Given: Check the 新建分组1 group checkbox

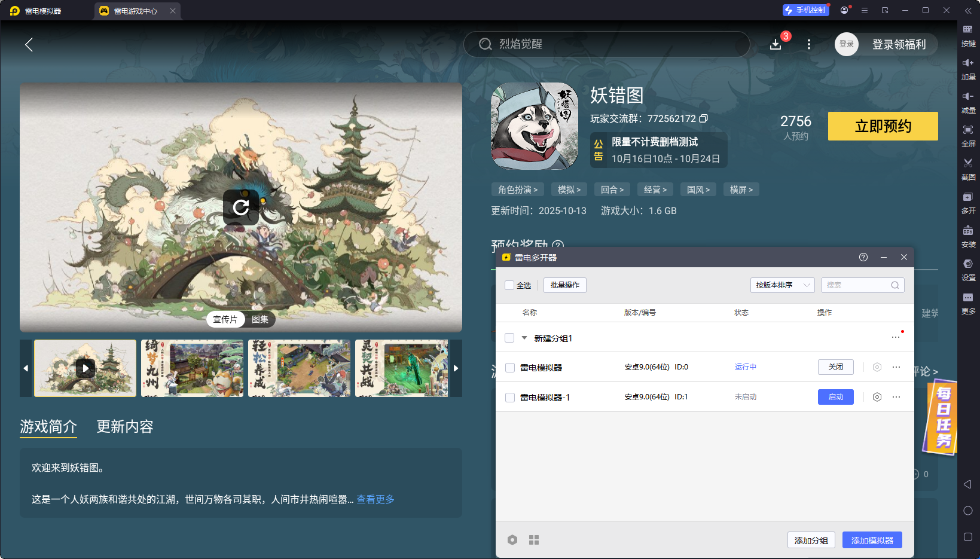Looking at the screenshot, I should coord(509,338).
